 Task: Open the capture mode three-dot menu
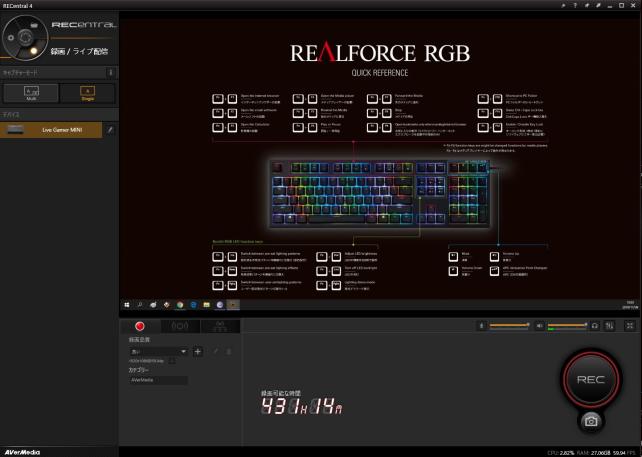point(111,72)
